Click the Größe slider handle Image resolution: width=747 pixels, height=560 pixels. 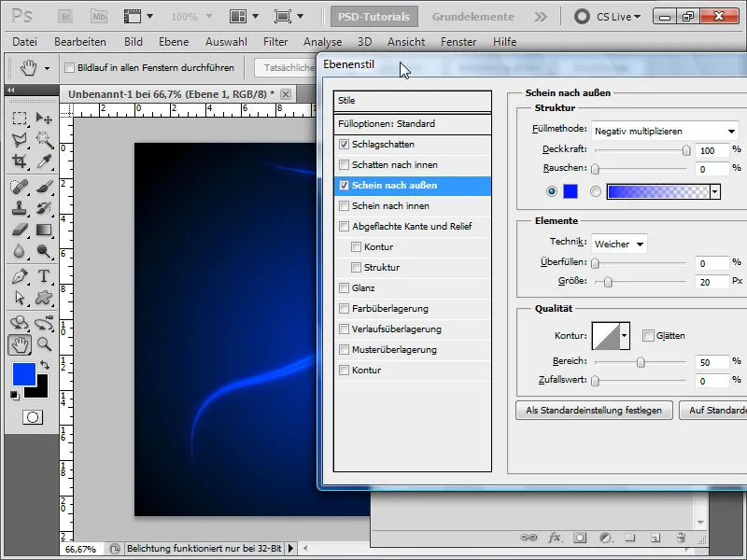click(608, 282)
